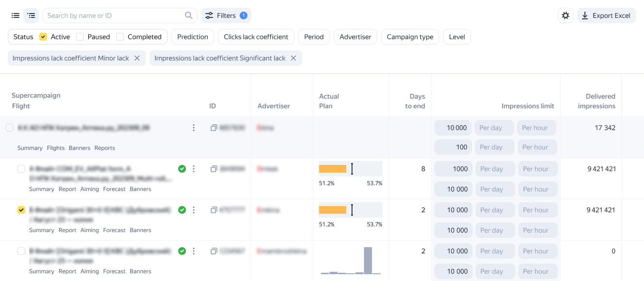This screenshot has height=281, width=644.
Task: Click green status icon of checked flight
Action: (182, 210)
